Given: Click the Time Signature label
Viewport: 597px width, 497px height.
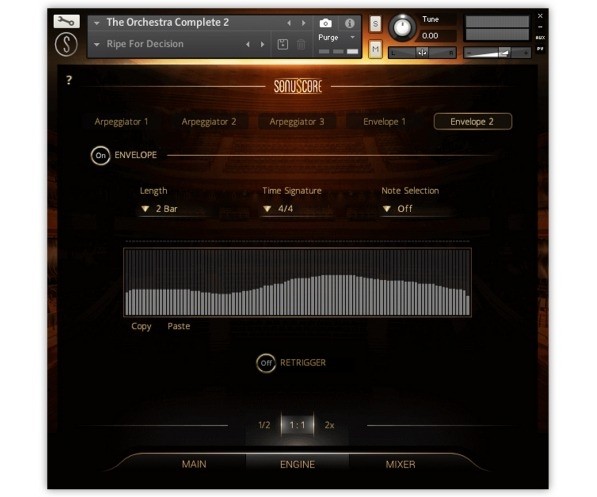Looking at the screenshot, I should coord(292,191).
